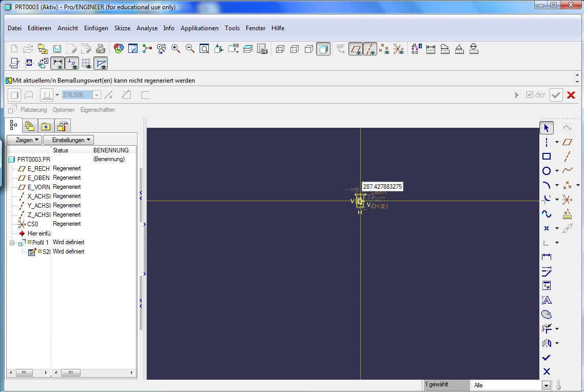Open the Applikationen menu
The height and width of the screenshot is (392, 584).
[200, 28]
